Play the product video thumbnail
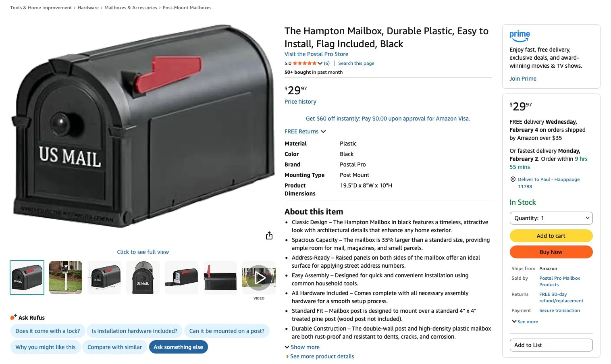The width and height of the screenshot is (611, 364). [259, 278]
